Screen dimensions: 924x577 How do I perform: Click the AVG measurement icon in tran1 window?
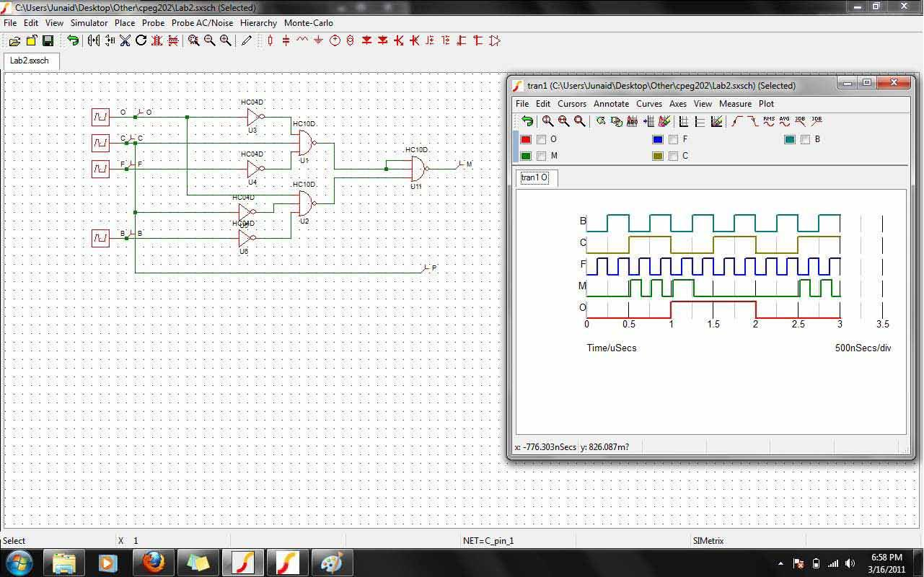click(x=785, y=121)
